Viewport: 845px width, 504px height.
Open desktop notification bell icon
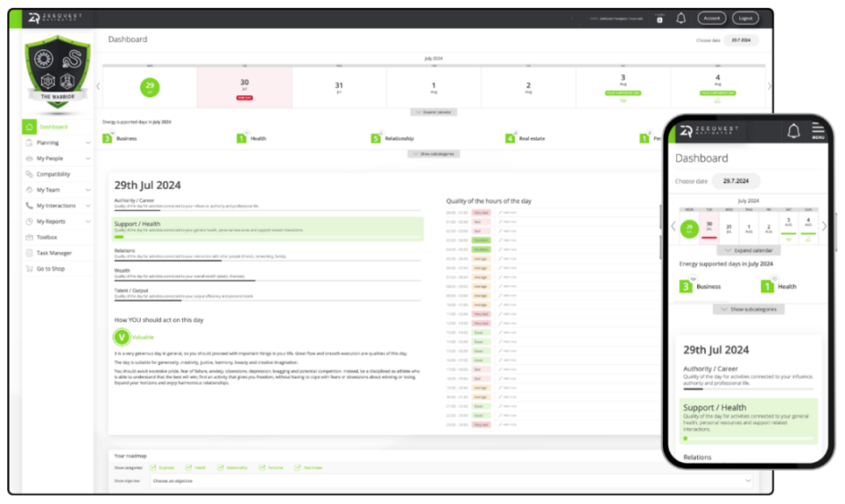pos(680,18)
